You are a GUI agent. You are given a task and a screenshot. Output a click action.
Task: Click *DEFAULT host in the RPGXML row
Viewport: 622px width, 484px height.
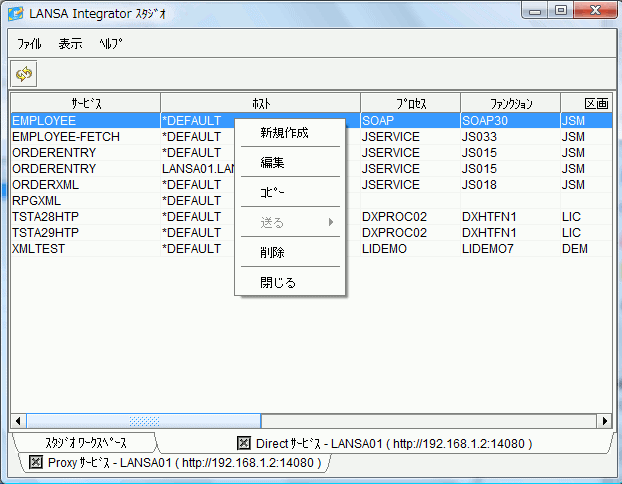pyautogui.click(x=191, y=201)
